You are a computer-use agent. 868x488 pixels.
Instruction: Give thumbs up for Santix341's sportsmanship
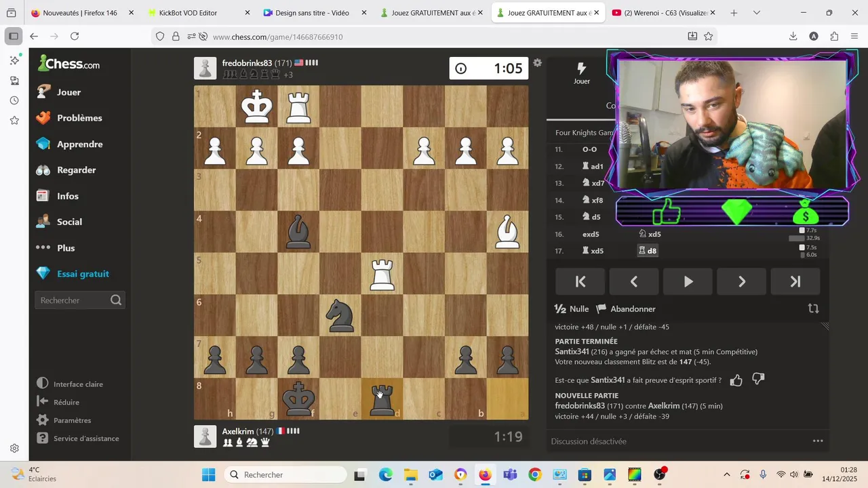(736, 380)
